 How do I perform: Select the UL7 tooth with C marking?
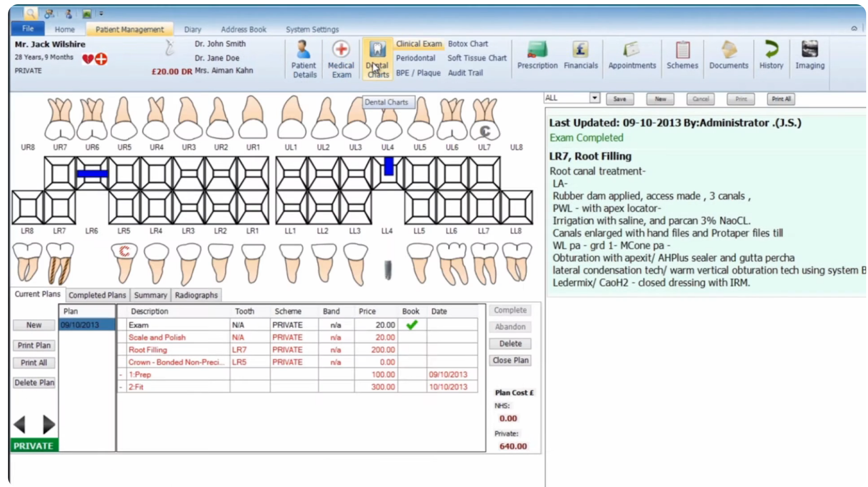485,119
